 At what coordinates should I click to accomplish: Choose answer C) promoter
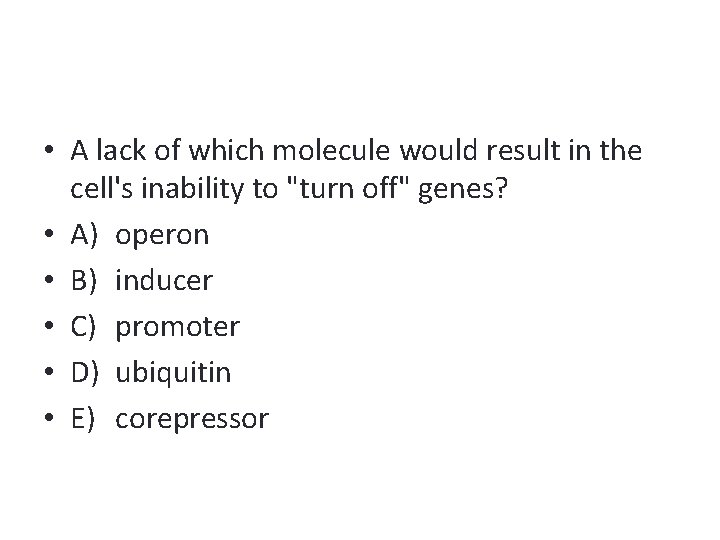click(177, 328)
